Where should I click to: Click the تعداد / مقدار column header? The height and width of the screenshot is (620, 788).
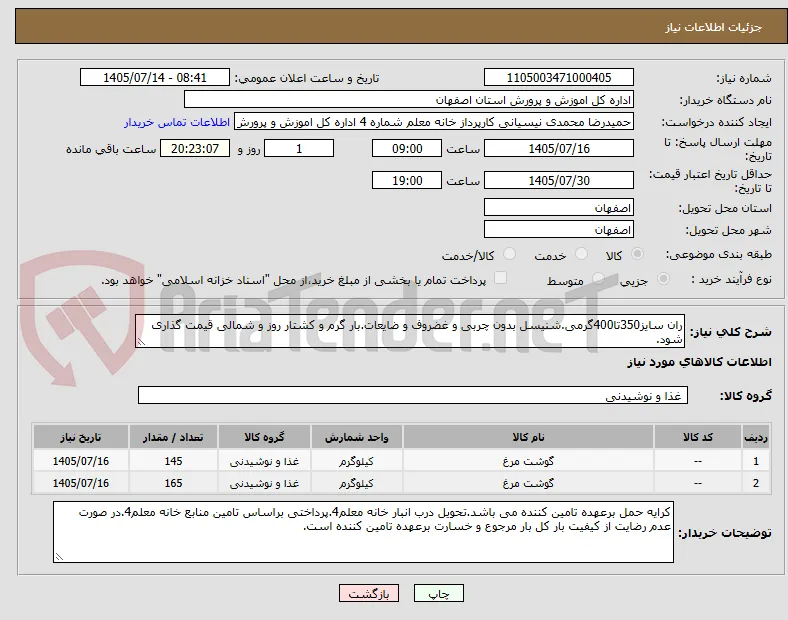pyautogui.click(x=173, y=437)
